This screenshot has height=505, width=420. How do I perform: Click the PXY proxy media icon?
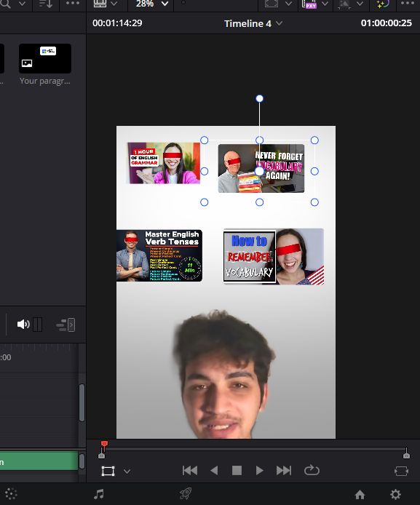pyautogui.click(x=309, y=4)
